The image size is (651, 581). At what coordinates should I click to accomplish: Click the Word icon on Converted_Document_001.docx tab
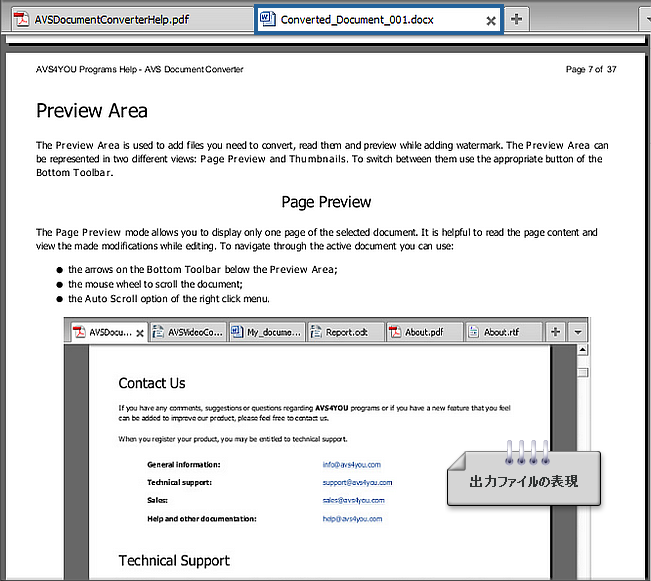coord(268,18)
